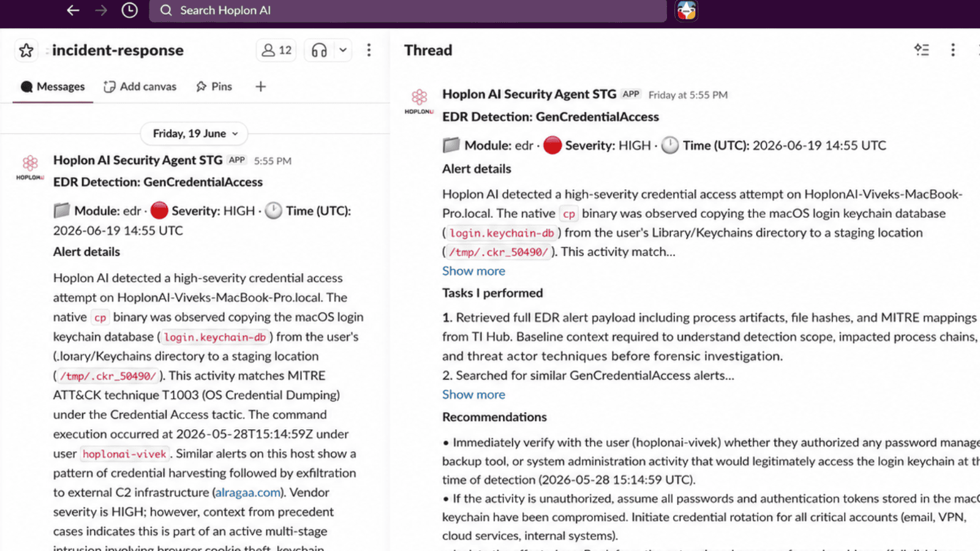Switch to Messages tab
Screen dimensions: 980x551
pyautogui.click(x=53, y=87)
